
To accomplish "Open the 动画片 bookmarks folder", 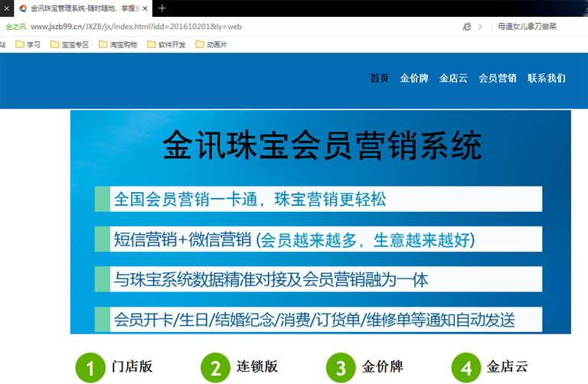I will point(211,44).
